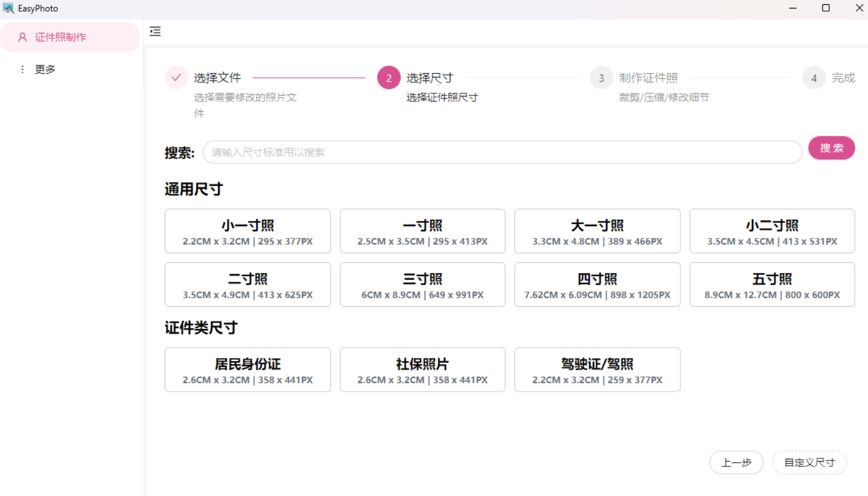868x496 pixels.
Task: Click the completed checkmark on 选择文件 step
Action: click(x=176, y=77)
